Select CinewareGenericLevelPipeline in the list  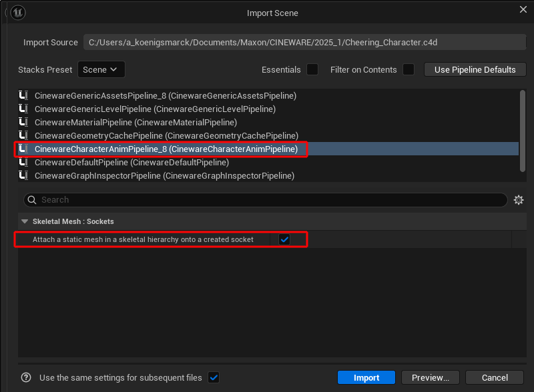[x=155, y=109]
